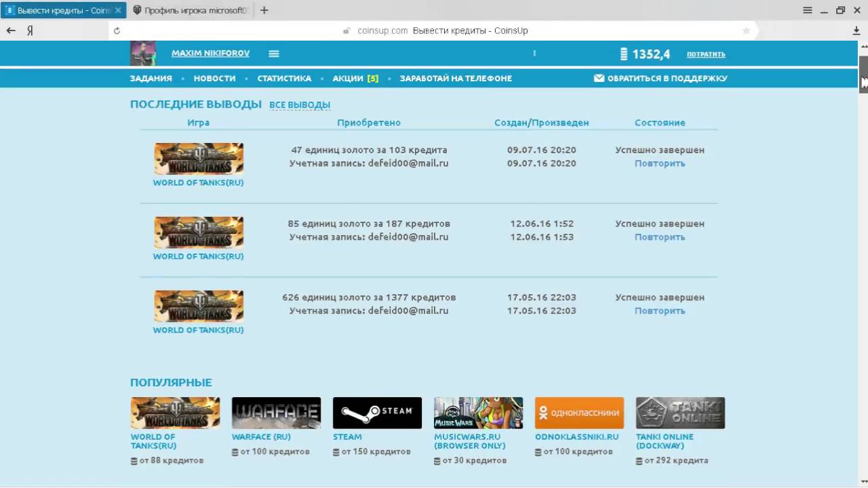Image resolution: width=868 pixels, height=488 pixels.
Task: Click WORLD OF TANKS(RU) label in 17.05.16 row
Action: [x=198, y=331]
